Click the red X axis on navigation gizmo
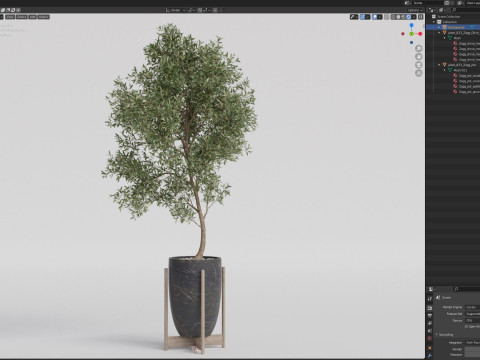Viewport: 480px width, 360px height. tap(420, 34)
